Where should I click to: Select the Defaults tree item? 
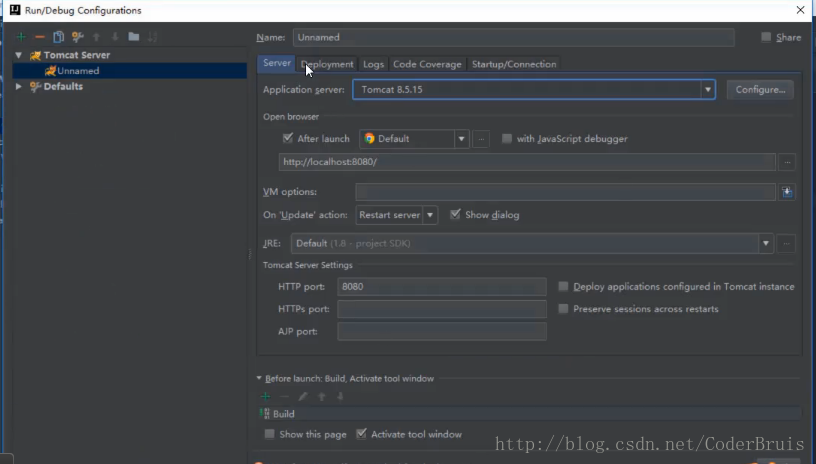(x=63, y=86)
